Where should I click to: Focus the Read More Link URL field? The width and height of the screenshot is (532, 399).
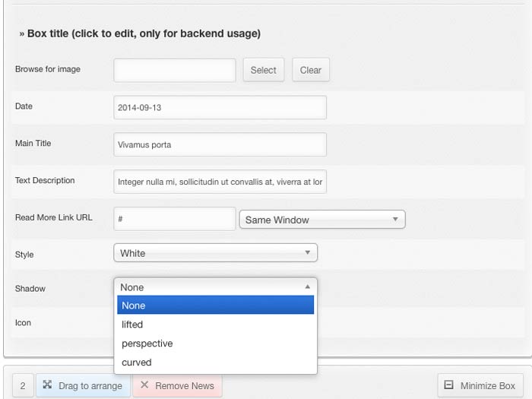pyautogui.click(x=175, y=219)
